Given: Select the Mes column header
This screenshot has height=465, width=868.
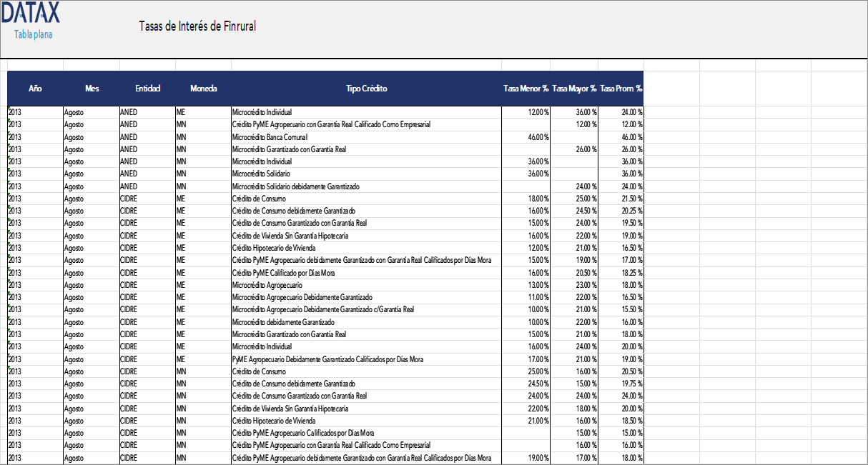Looking at the screenshot, I should [x=91, y=89].
